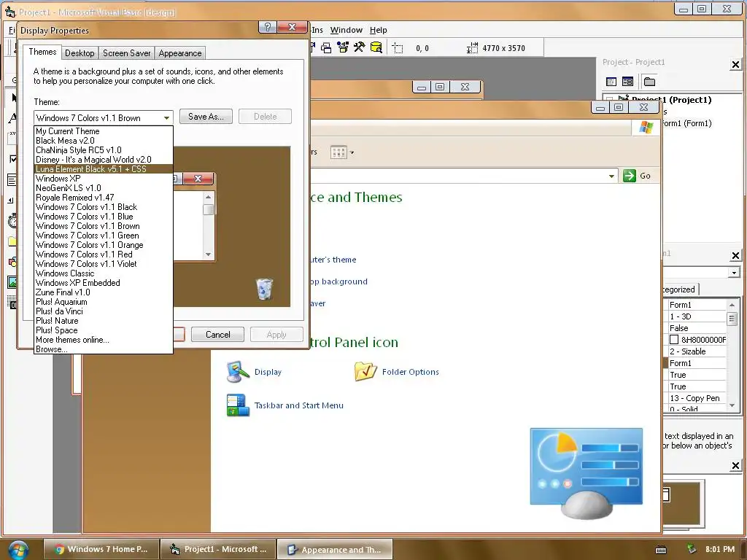Click the View Object icon in Project panel

[628, 82]
